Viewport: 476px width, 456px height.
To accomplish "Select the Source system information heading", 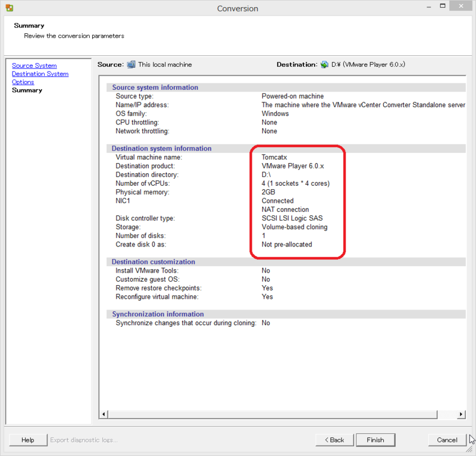I will 155,88.
